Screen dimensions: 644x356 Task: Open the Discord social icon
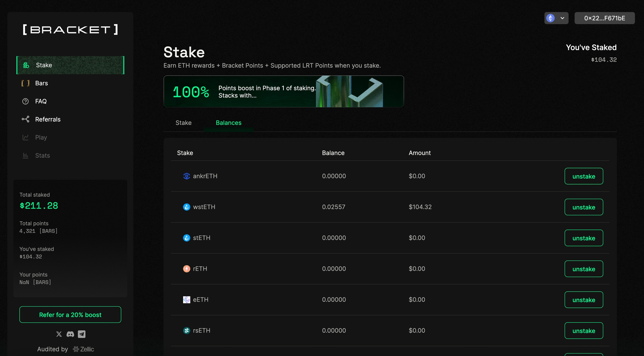(70, 334)
